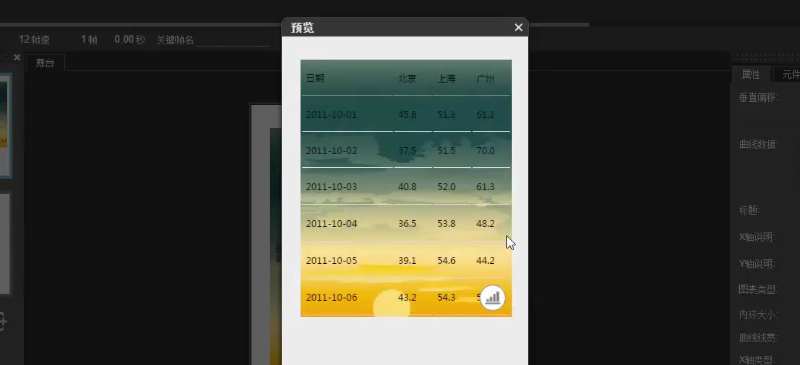This screenshot has height=365, width=800.
Task: Select the 2011-10-04 date cell
Action: 332,224
